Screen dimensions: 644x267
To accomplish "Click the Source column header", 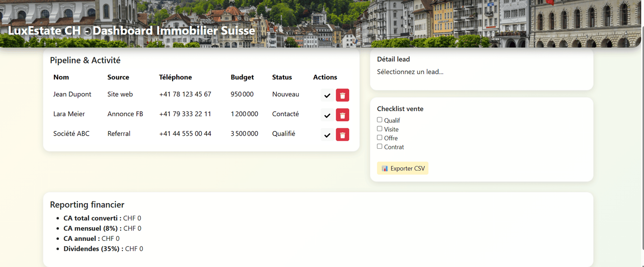I will click(118, 77).
